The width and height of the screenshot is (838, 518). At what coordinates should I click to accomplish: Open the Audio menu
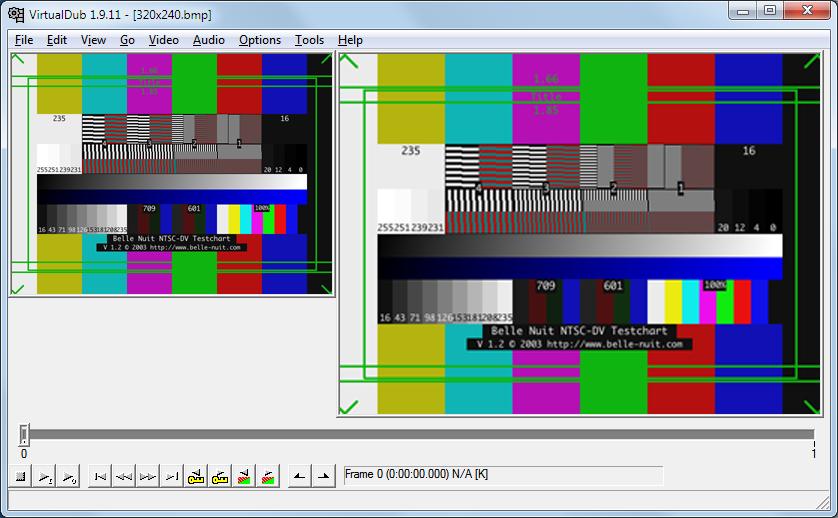tap(208, 40)
